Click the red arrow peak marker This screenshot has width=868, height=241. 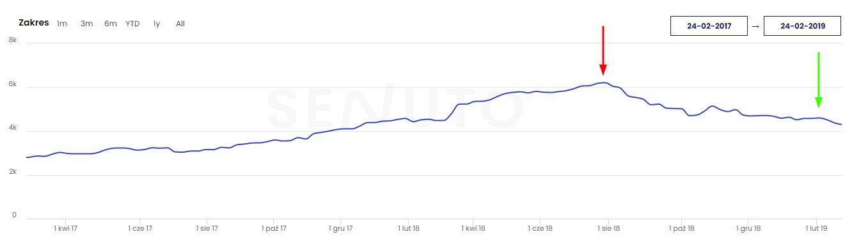603,51
